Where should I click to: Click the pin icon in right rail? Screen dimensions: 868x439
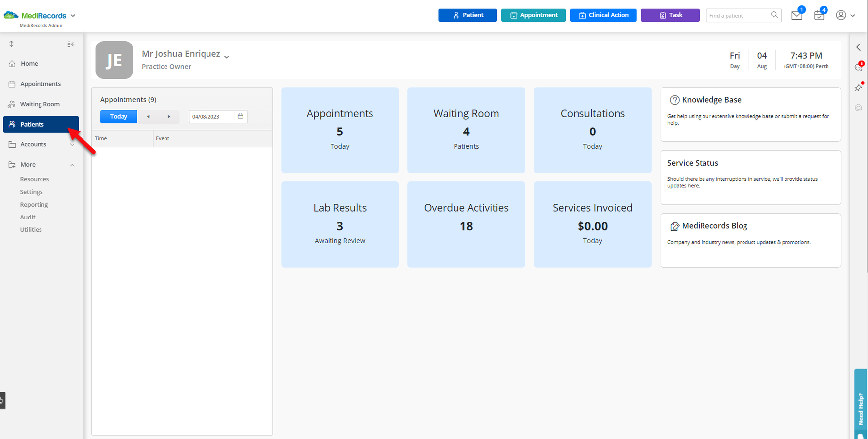click(859, 87)
